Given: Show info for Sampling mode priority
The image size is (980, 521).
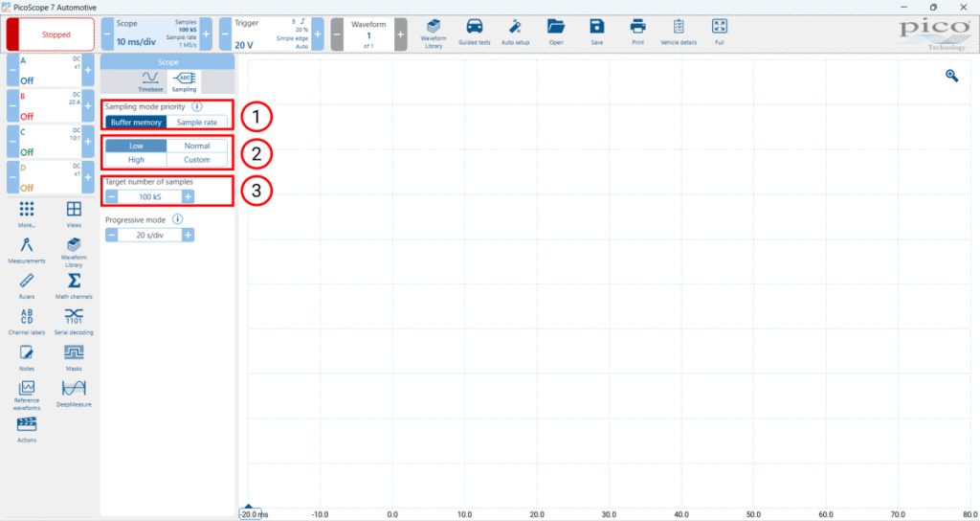Looking at the screenshot, I should pyautogui.click(x=197, y=106).
